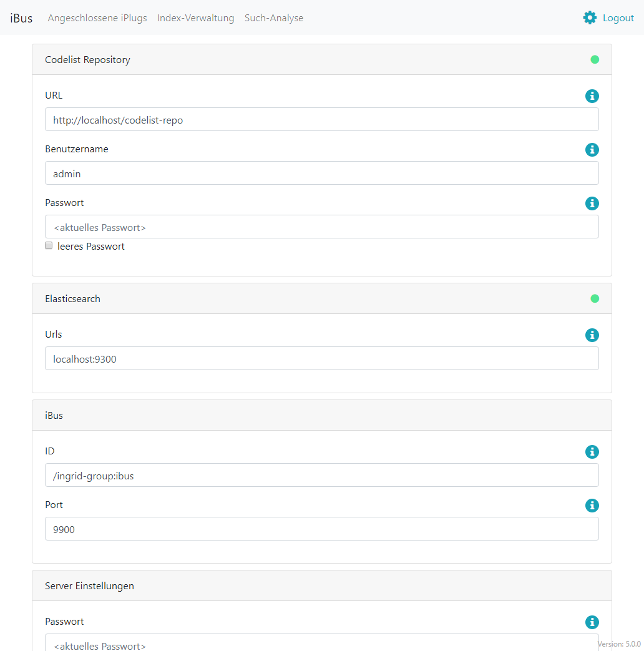The width and height of the screenshot is (644, 651).
Task: Click the info icon beside Codelist URL
Action: click(592, 96)
